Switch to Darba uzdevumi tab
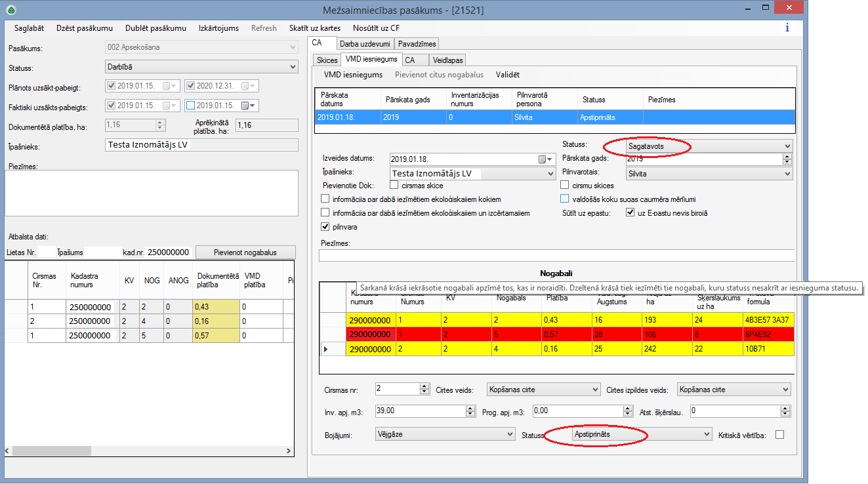 click(365, 44)
